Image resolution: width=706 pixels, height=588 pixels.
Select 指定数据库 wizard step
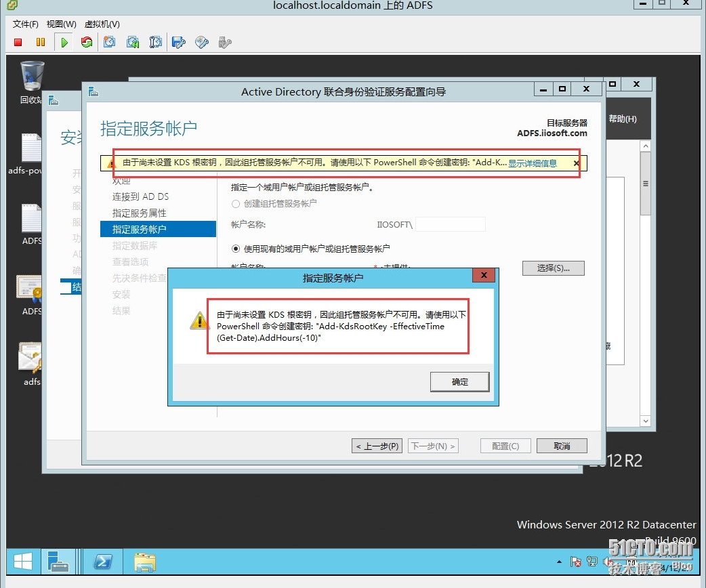tap(135, 246)
